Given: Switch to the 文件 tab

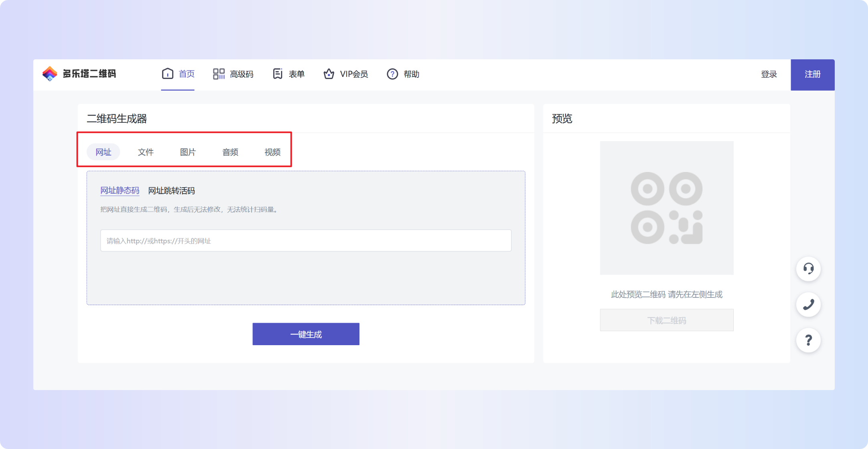Looking at the screenshot, I should [146, 152].
